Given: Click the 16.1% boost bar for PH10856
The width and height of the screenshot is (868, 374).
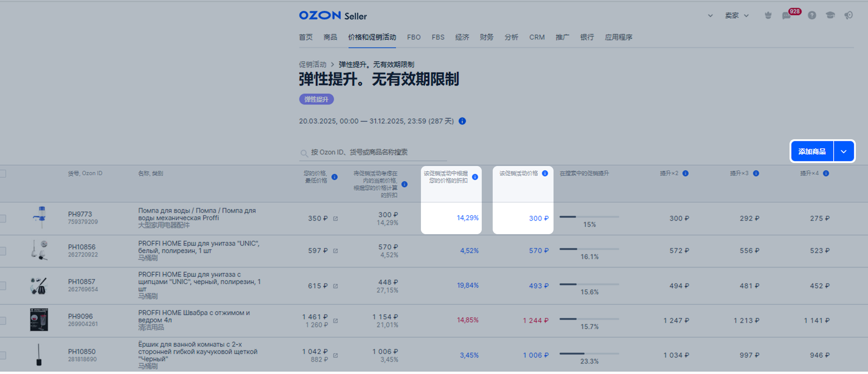Looking at the screenshot, I should point(589,249).
